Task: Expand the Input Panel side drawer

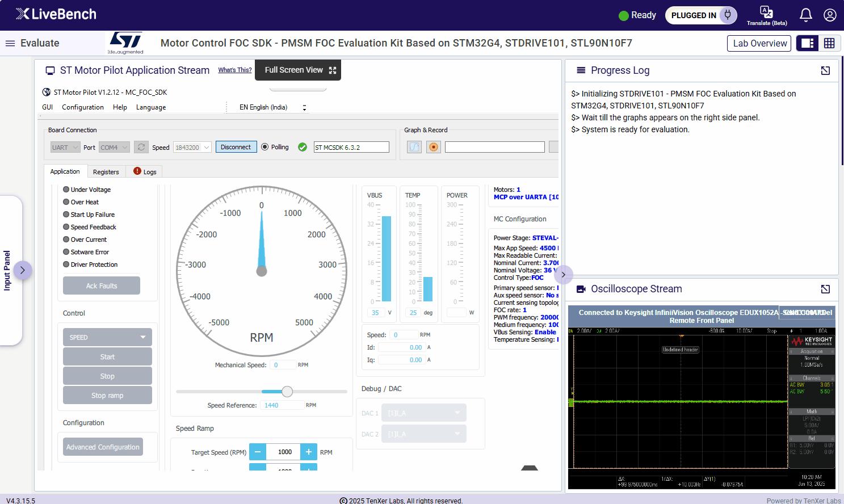Action: 22,270
